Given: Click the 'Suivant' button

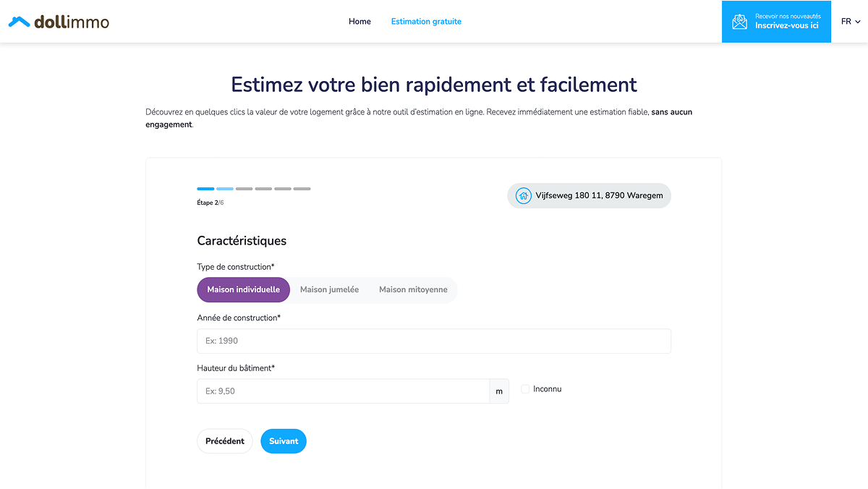Looking at the screenshot, I should tap(284, 441).
